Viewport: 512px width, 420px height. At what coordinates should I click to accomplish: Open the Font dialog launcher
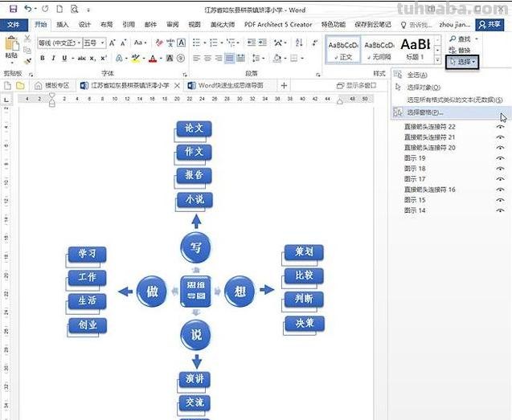coord(185,75)
